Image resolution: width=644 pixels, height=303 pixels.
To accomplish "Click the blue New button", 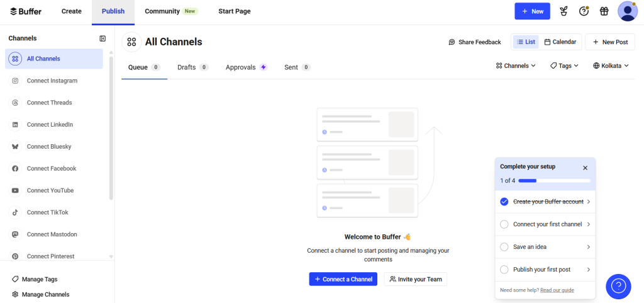I will pos(532,11).
